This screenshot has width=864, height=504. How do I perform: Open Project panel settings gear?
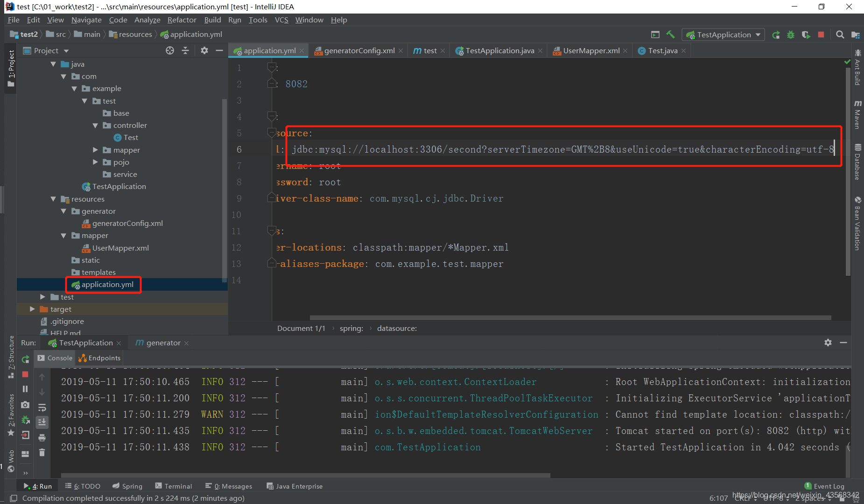click(x=204, y=50)
